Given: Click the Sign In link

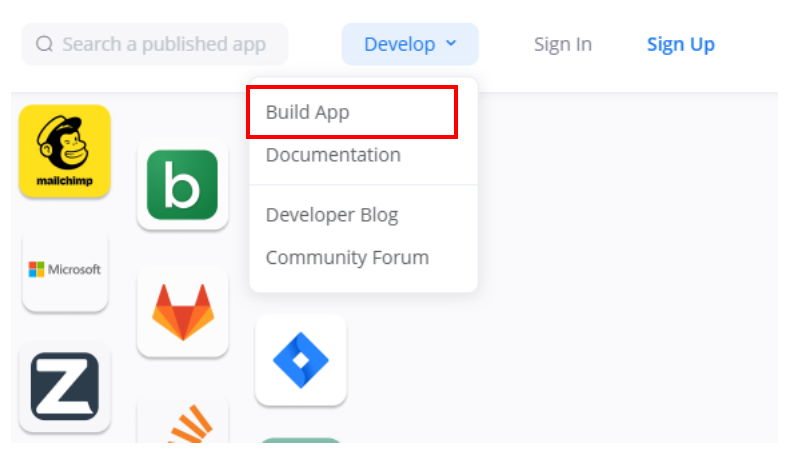Looking at the screenshot, I should point(563,44).
